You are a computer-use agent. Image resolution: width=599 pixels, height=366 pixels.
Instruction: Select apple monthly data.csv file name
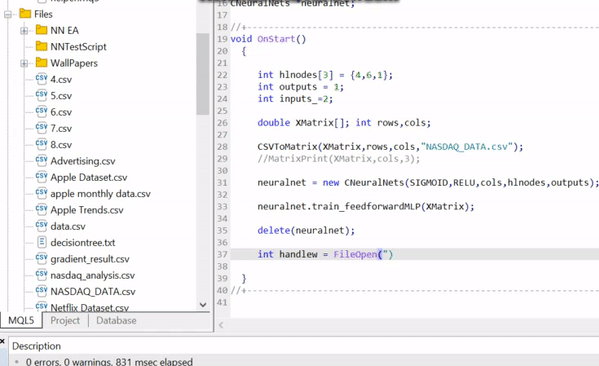pos(100,194)
